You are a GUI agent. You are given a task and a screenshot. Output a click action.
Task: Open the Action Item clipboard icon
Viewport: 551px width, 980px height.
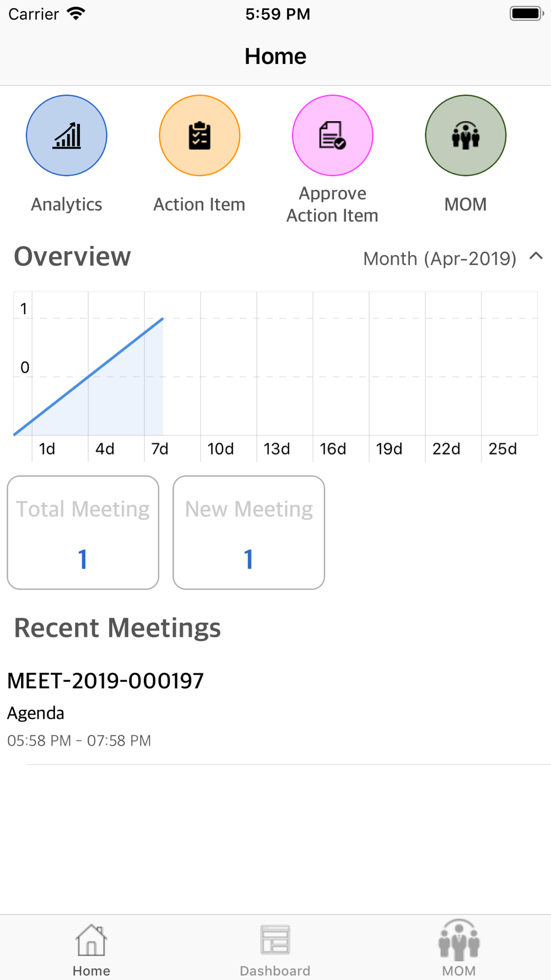199,136
